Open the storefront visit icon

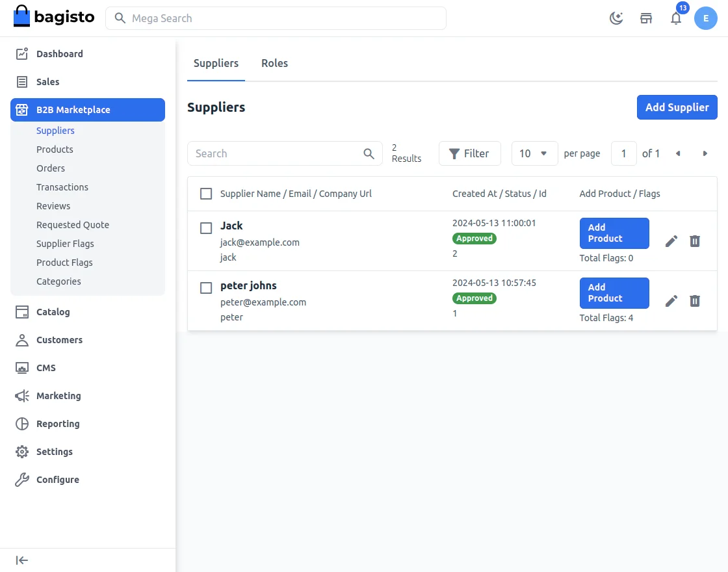(x=646, y=18)
